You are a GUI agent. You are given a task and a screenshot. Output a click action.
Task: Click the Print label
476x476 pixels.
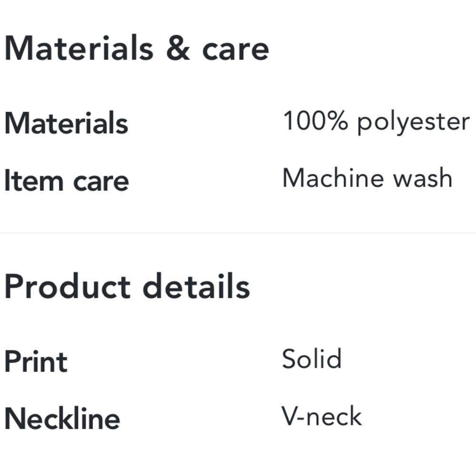click(36, 361)
